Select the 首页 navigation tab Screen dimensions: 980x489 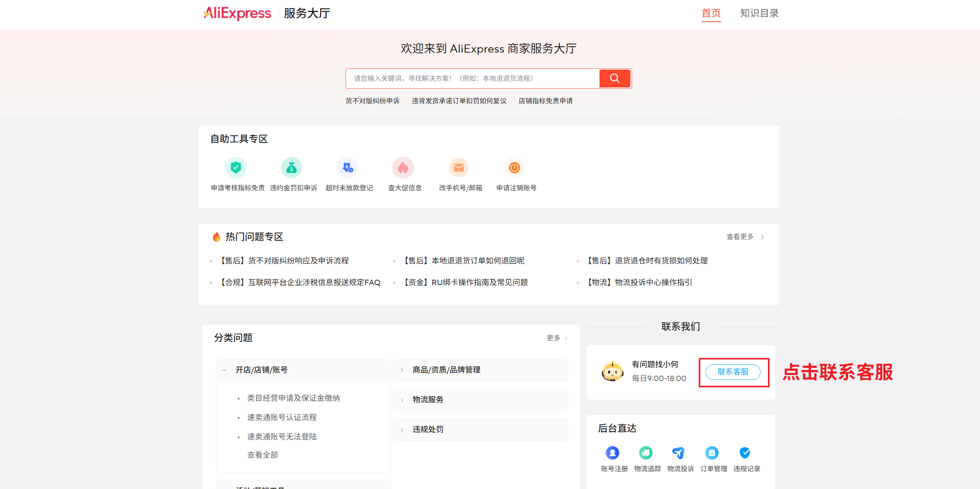[711, 14]
